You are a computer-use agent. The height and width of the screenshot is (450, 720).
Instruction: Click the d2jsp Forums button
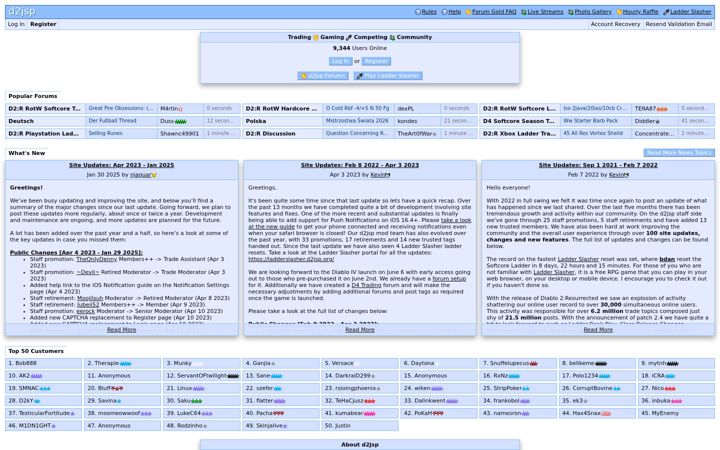[323, 76]
